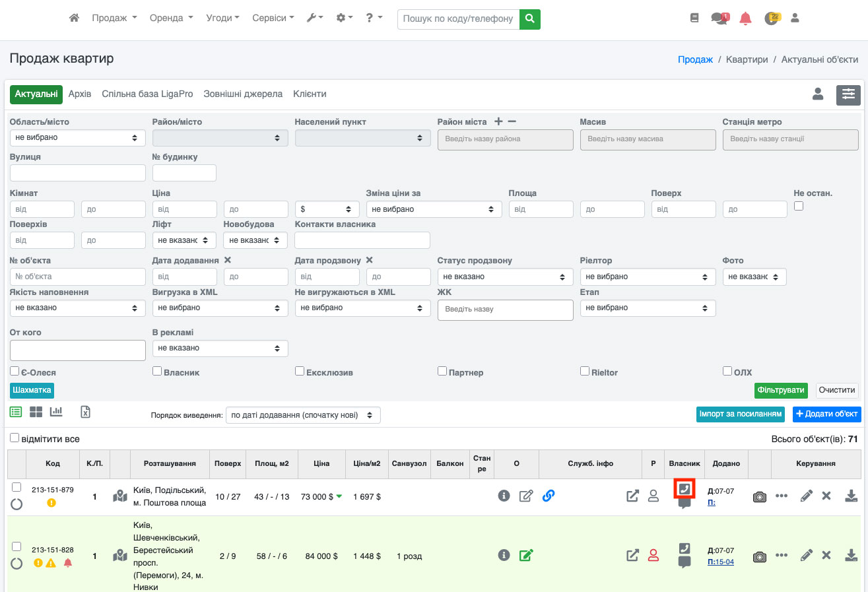
Task: Export list to Excel file icon
Action: click(85, 412)
